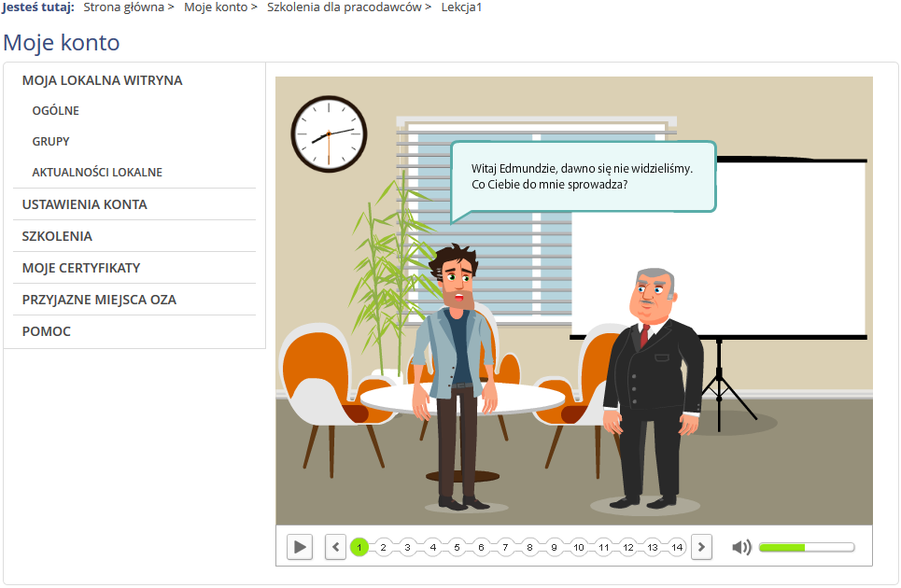Open Aktualności lokalne submenu item

[x=97, y=173]
